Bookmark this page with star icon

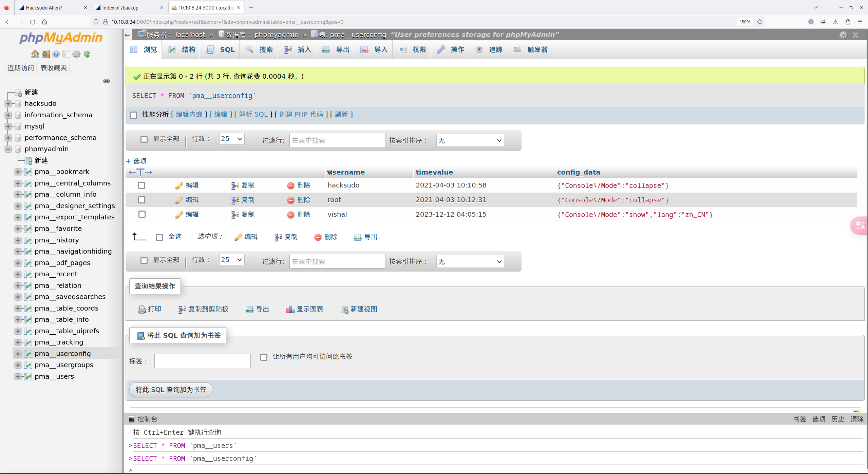(760, 22)
